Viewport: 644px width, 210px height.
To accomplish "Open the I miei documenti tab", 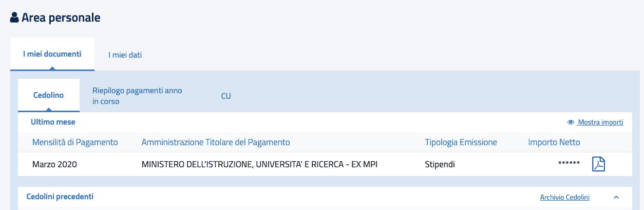I will [x=52, y=54].
